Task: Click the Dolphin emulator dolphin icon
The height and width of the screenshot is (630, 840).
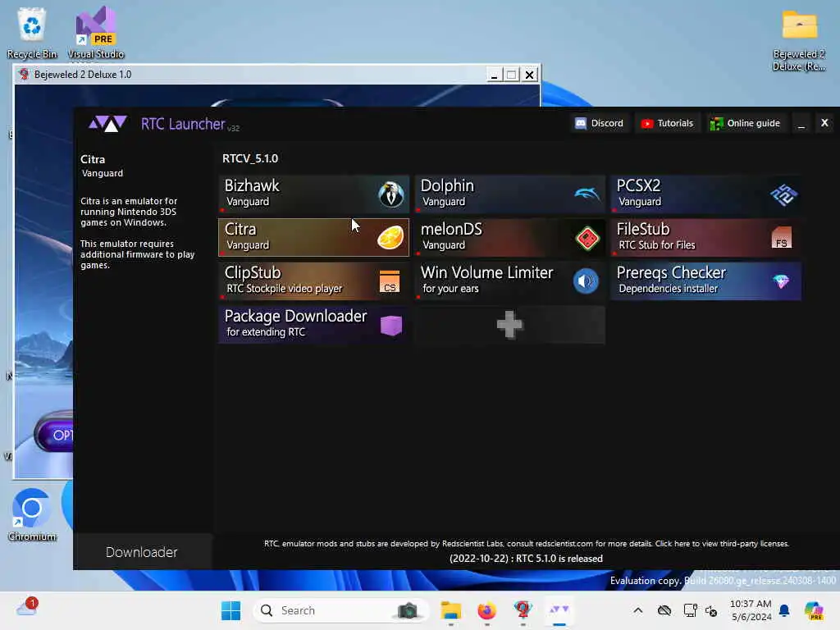Action: coord(587,194)
